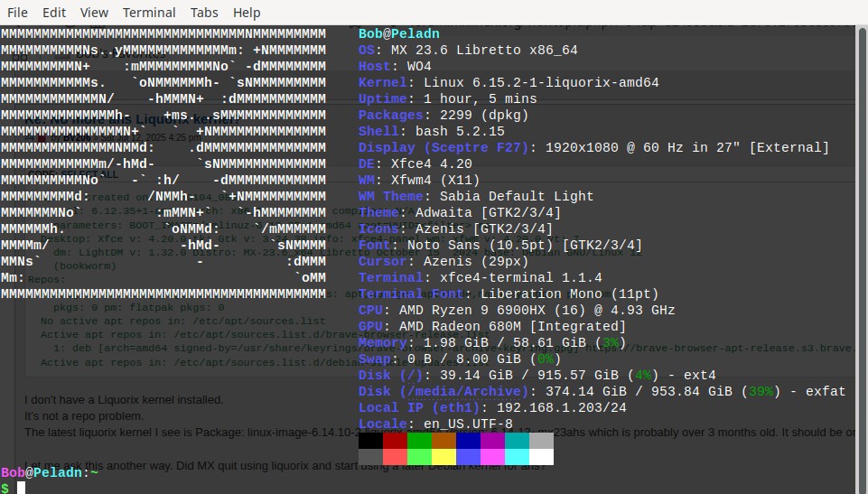Image resolution: width=868 pixels, height=494 pixels.
Task: Click the Locale 'en_US.UTF-8' value
Action: 468,424
